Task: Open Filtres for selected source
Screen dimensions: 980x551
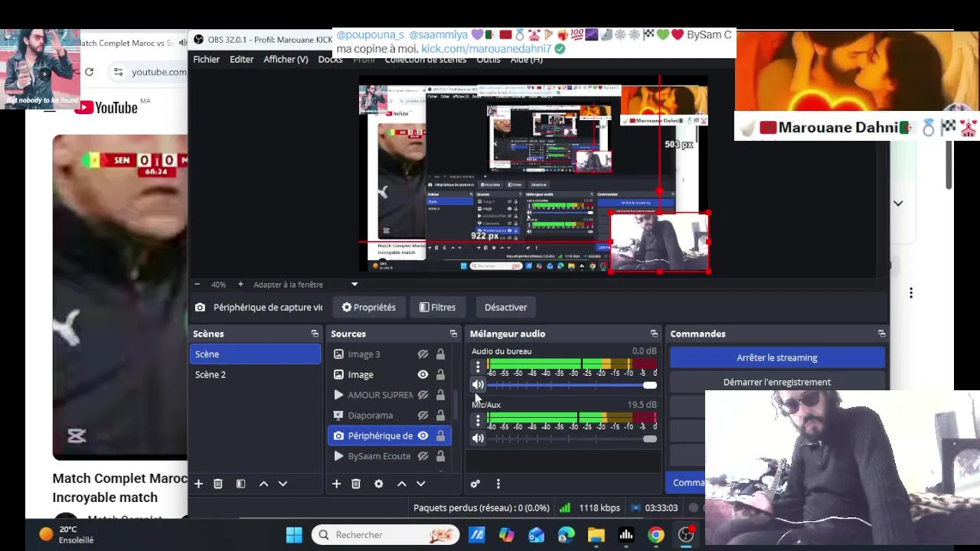Action: tap(437, 308)
